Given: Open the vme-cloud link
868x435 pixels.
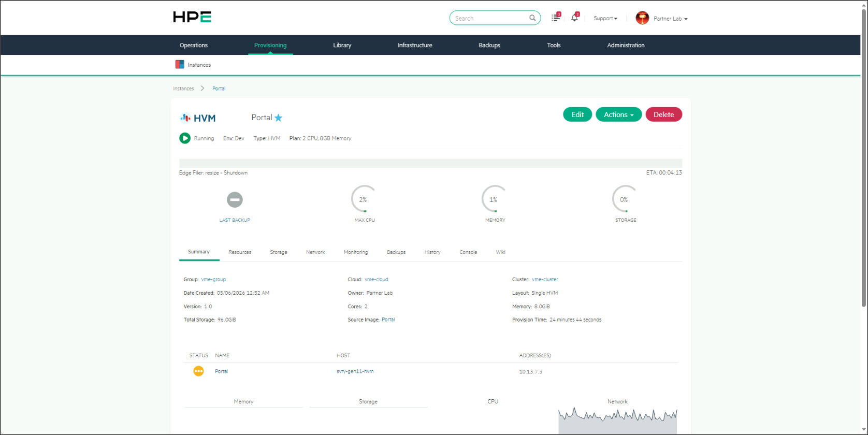Looking at the screenshot, I should tap(377, 279).
